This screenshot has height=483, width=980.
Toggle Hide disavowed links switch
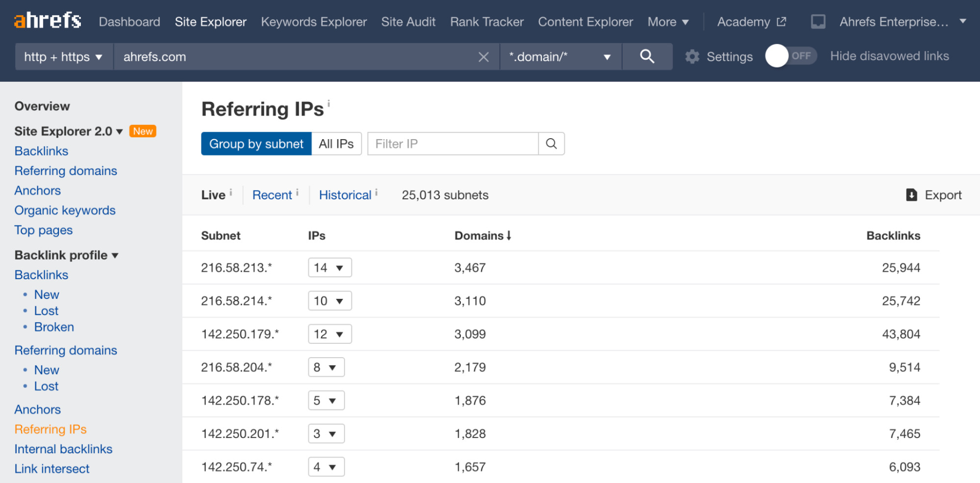click(x=790, y=56)
